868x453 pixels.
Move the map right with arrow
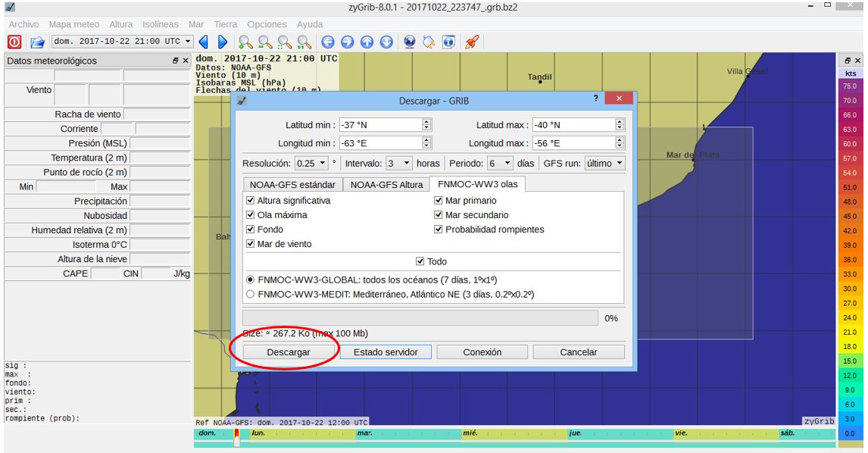[347, 42]
